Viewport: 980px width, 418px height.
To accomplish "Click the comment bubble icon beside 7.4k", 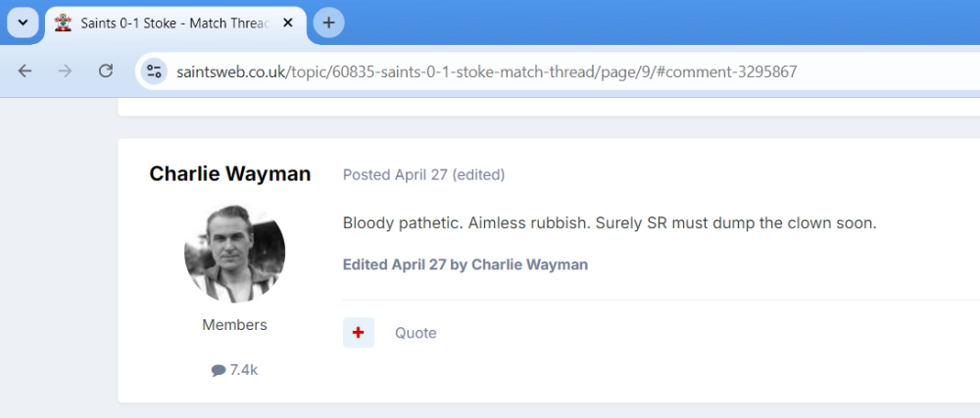I will (x=218, y=370).
